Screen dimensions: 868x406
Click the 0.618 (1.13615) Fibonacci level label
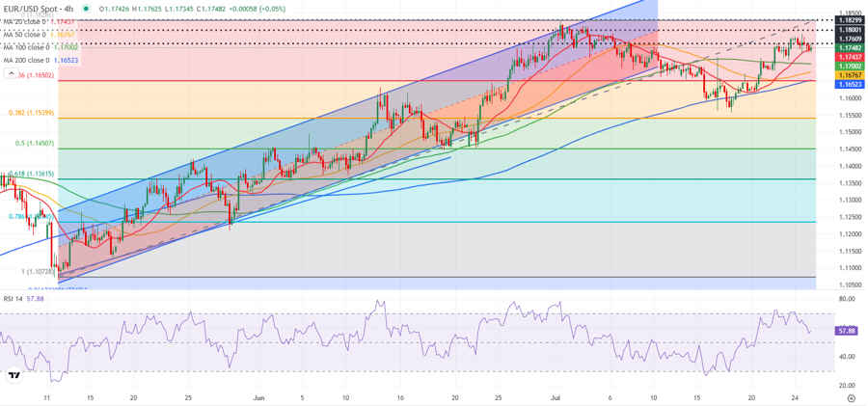(31, 174)
